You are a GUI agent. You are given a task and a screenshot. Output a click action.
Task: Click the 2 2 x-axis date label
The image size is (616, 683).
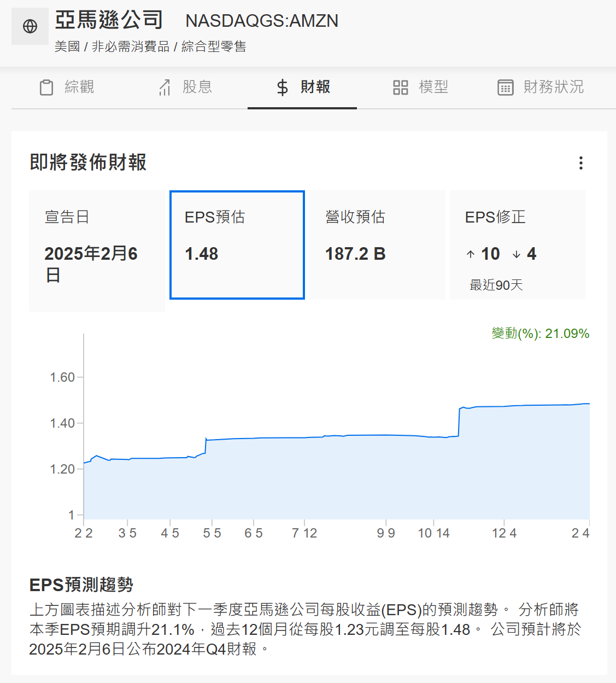pyautogui.click(x=84, y=533)
